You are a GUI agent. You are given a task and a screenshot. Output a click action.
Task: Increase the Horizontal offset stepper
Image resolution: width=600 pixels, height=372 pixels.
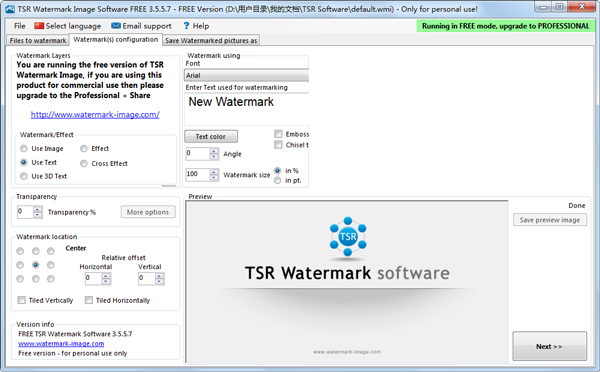click(x=106, y=276)
